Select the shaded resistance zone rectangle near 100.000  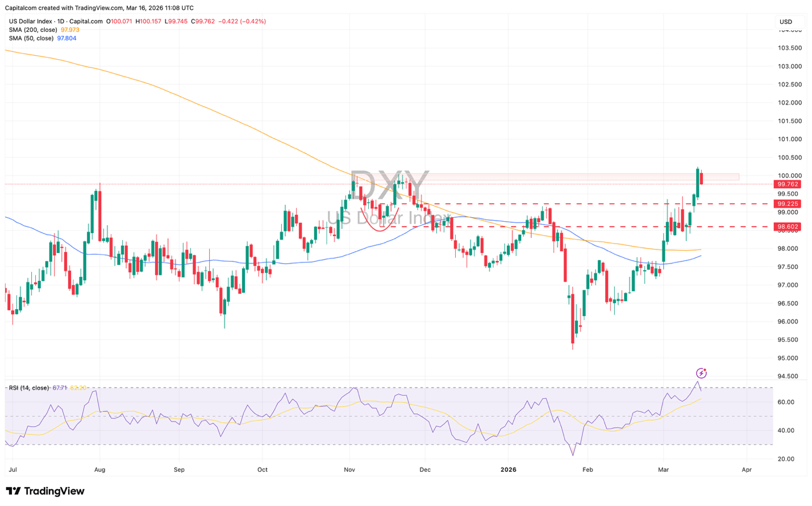568,177
